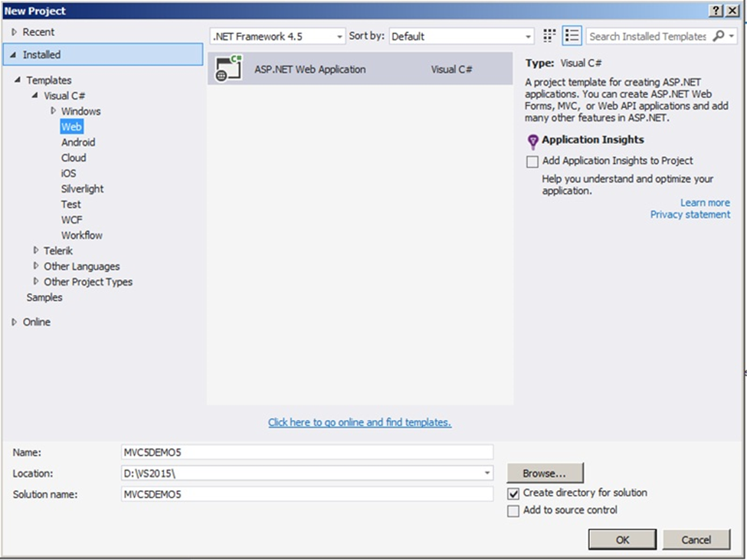Expand the Windows node under Visual C#

pos(54,111)
